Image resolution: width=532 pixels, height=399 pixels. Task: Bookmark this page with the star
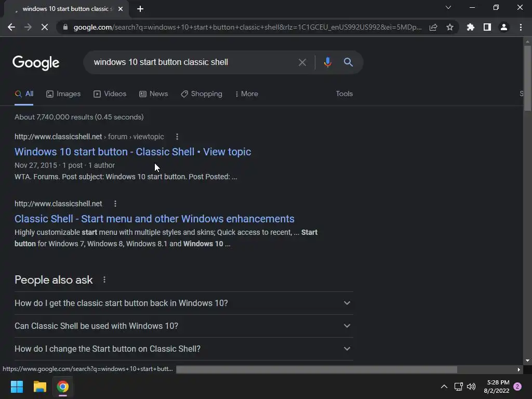click(x=450, y=27)
